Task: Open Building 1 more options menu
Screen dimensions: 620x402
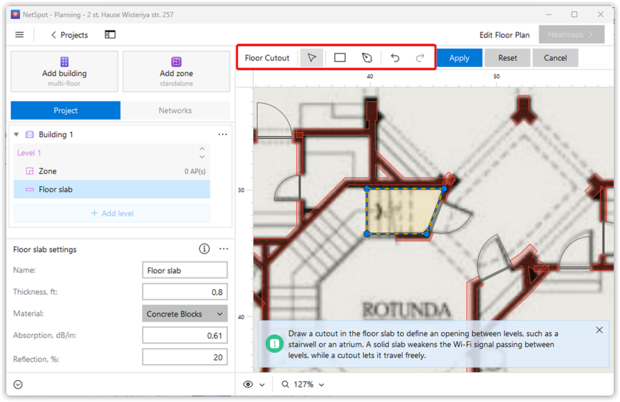Action: pyautogui.click(x=223, y=134)
